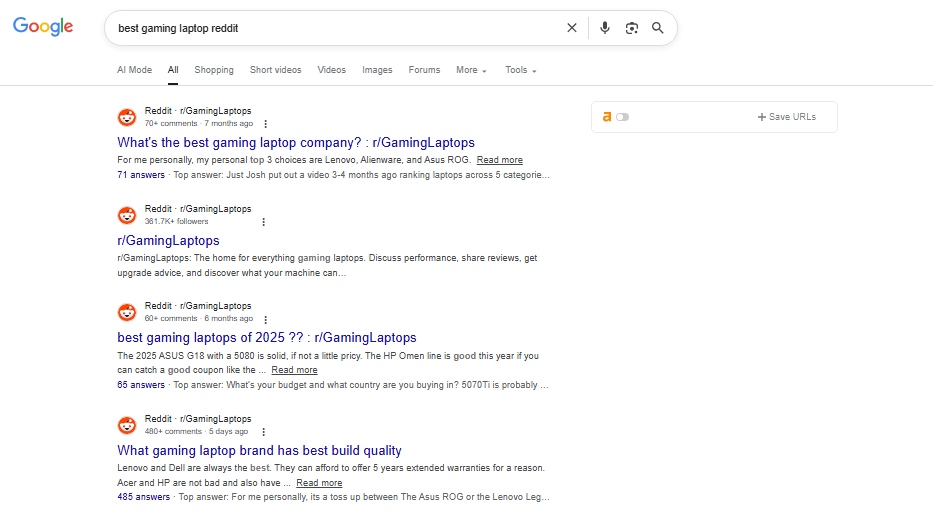Click Reddit favicon of 'build quality' result
The image size is (933, 518).
(127, 425)
